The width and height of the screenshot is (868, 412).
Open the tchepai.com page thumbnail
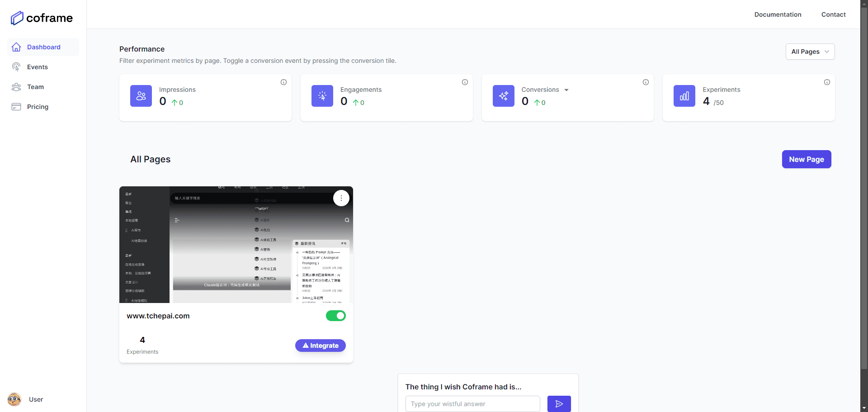point(236,245)
